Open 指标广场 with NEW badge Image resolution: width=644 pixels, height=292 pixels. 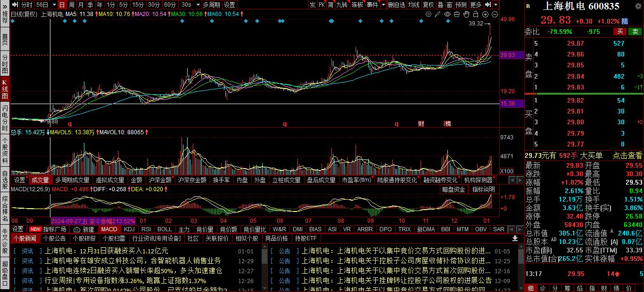pos(48,229)
